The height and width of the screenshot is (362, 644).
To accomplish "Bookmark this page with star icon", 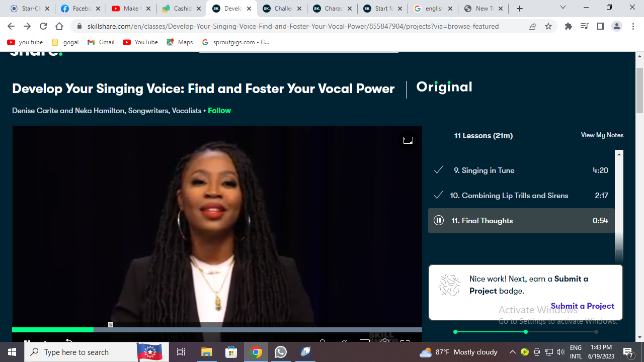I will (548, 26).
